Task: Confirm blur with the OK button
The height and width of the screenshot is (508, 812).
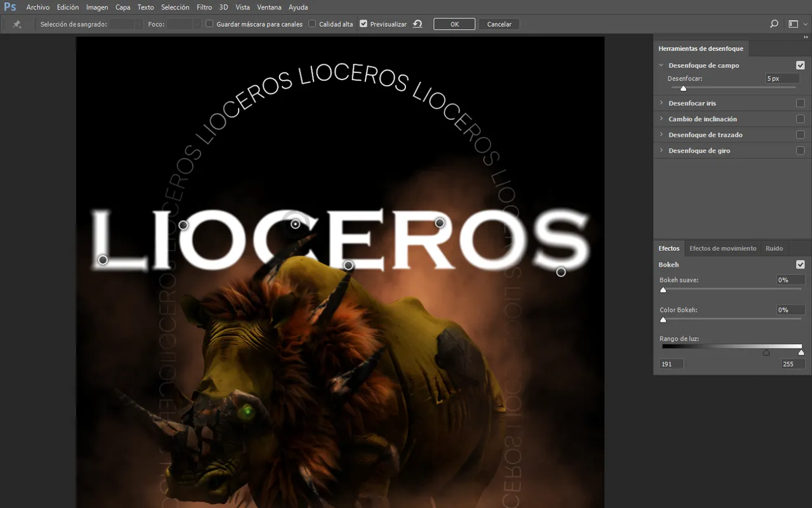Action: [x=454, y=24]
